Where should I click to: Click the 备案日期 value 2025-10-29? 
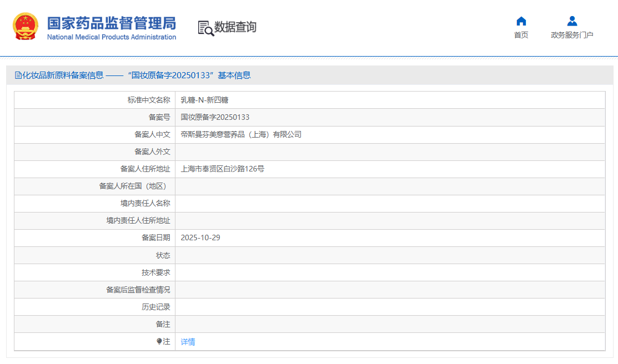tap(200, 238)
